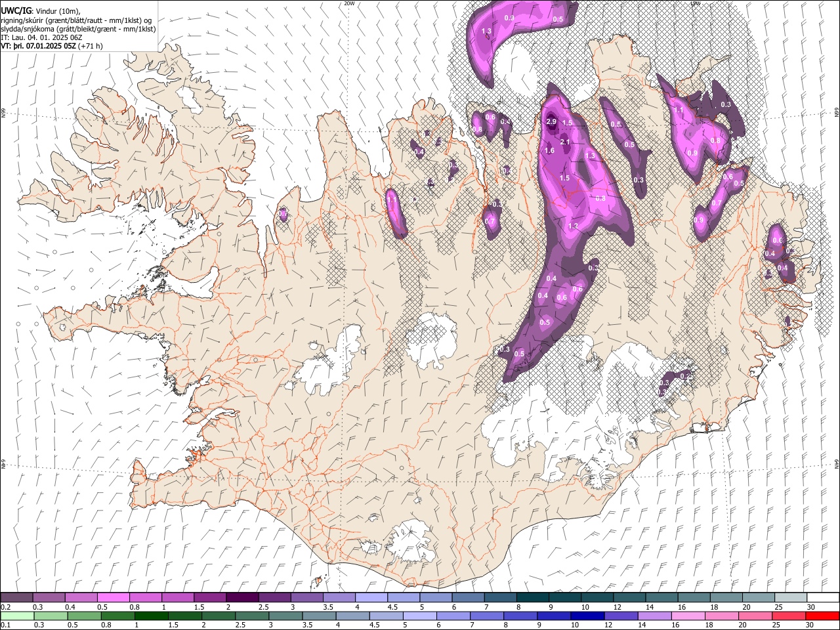Select the purple 1.5–2 snow-scale swatch
Screen dimensions: 840x630
coord(210,597)
